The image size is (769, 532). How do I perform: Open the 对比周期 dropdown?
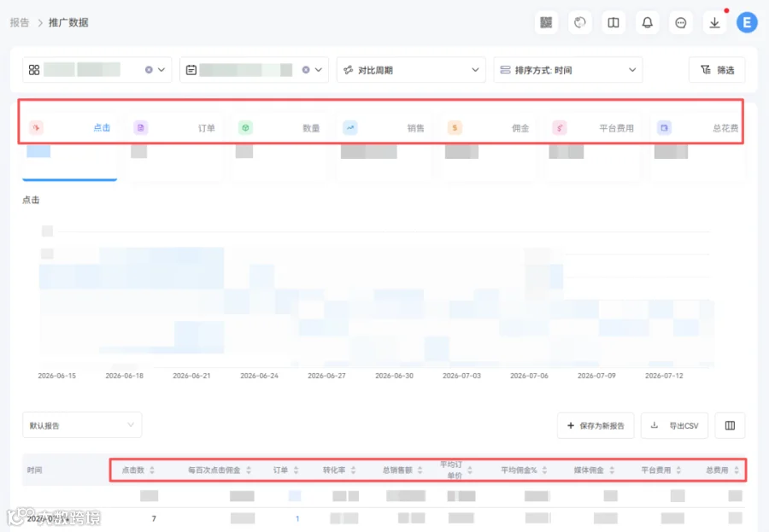click(x=411, y=70)
